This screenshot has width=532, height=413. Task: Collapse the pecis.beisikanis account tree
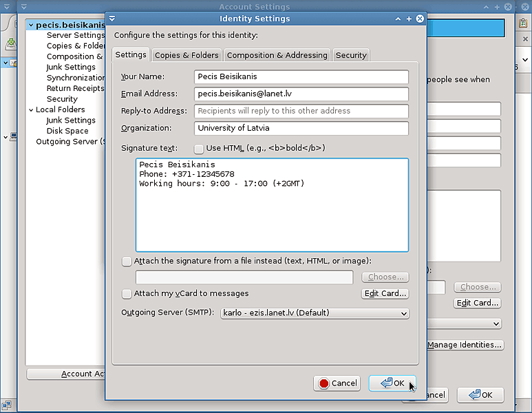pos(31,25)
